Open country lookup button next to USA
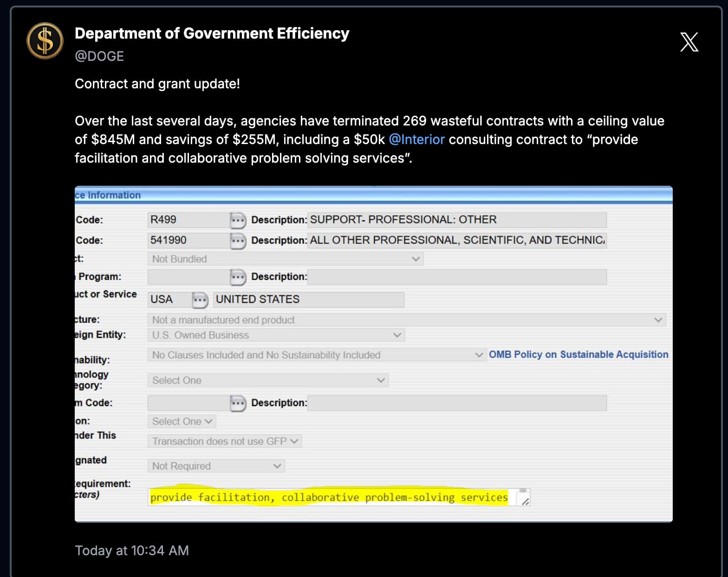The height and width of the screenshot is (577, 728). tap(200, 300)
